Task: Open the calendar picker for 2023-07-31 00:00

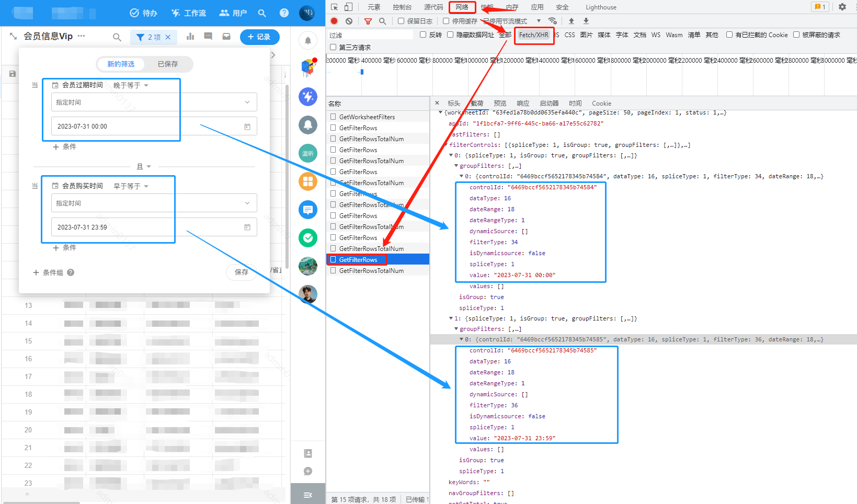Action: pyautogui.click(x=247, y=127)
